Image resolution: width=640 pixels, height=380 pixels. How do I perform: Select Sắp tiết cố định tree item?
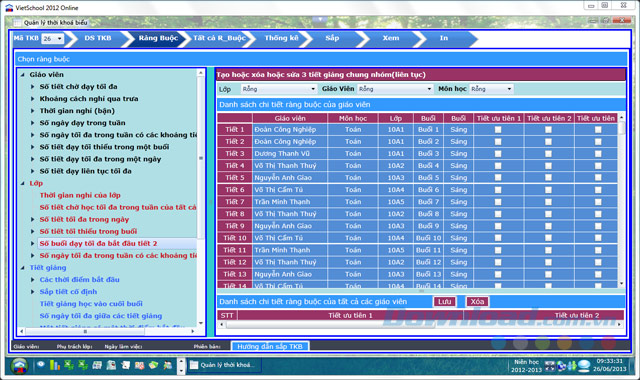pos(68,292)
